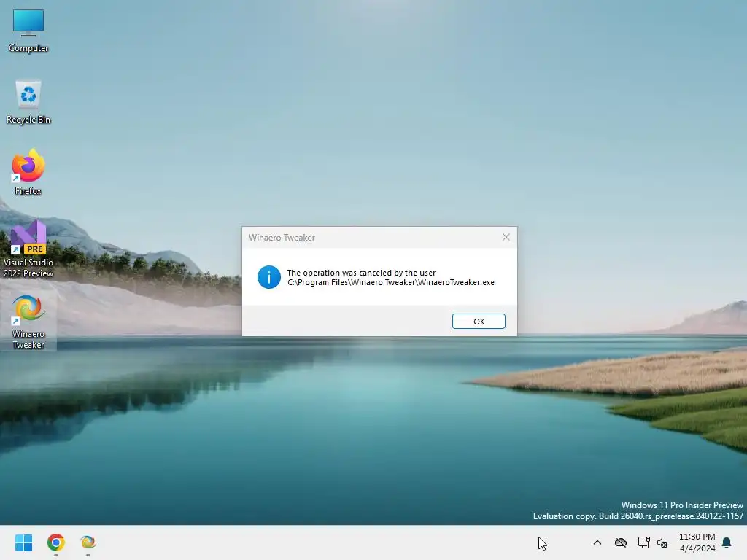Switch to Winaero Tweaker taskbar icon
The height and width of the screenshot is (560, 747).
click(88, 542)
